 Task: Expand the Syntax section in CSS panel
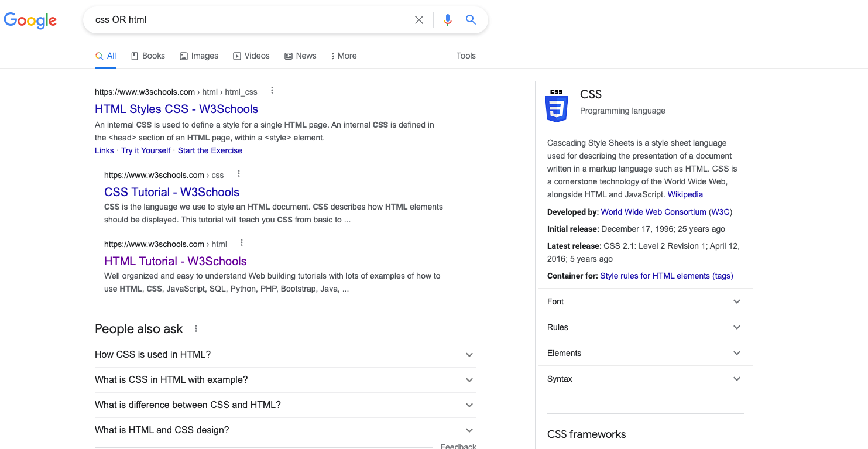(646, 379)
